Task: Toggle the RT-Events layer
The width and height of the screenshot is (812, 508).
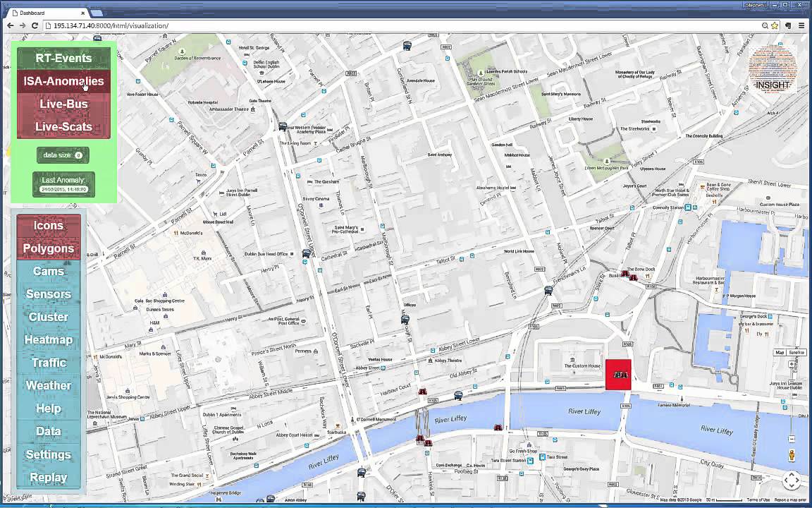Action: coord(63,58)
